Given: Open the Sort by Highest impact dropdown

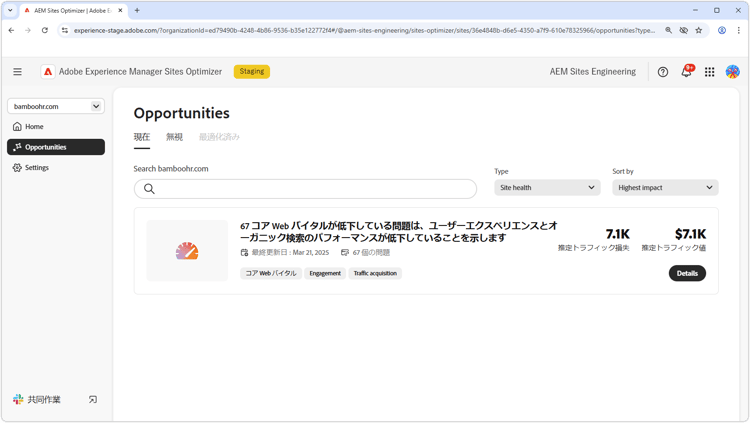Looking at the screenshot, I should [665, 188].
